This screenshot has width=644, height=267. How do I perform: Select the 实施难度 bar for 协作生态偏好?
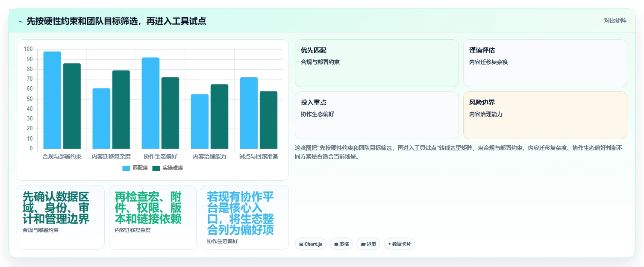170,113
